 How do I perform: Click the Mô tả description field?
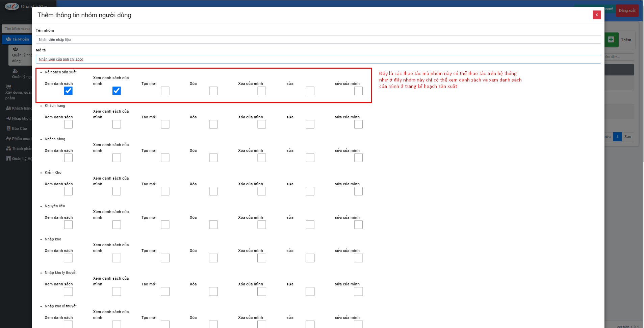[318, 59]
